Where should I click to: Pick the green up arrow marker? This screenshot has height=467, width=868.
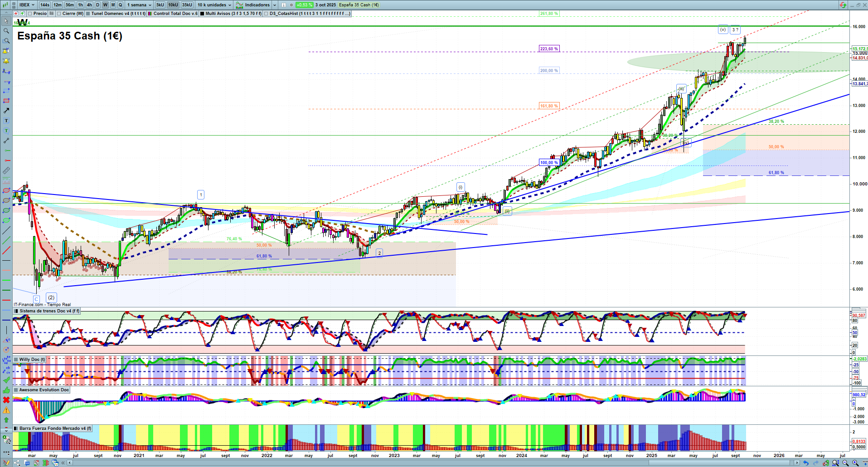click(x=6, y=420)
